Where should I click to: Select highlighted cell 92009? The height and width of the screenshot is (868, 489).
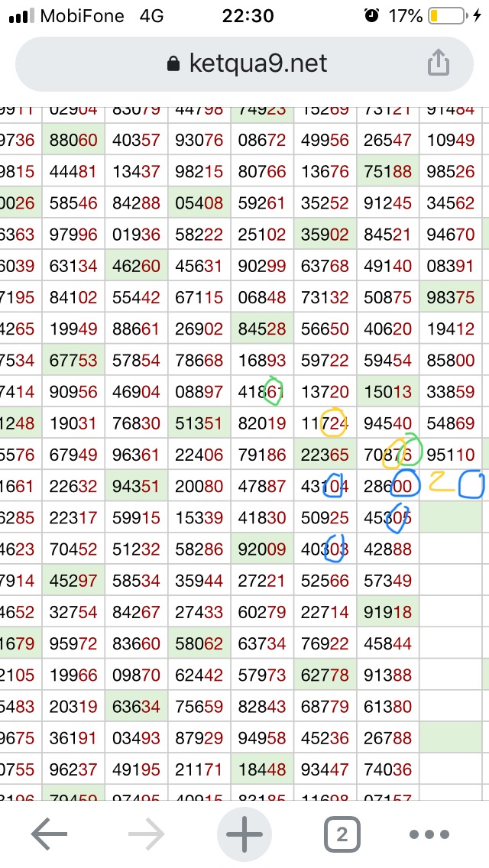point(262,549)
